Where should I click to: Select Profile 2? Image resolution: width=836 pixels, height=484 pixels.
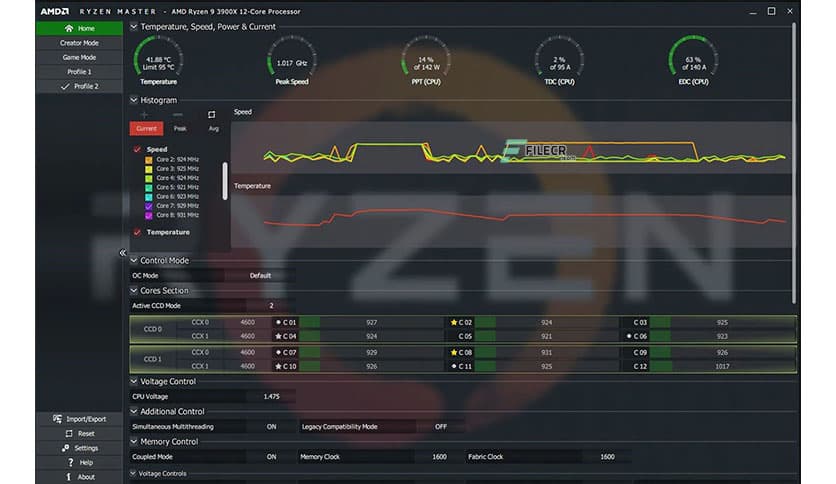click(x=79, y=86)
